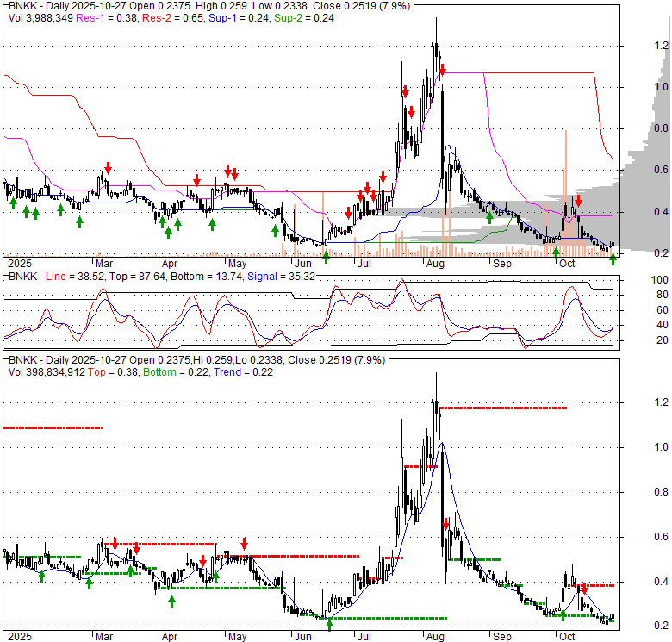
Task: Click Bottom = 0.22 in the bottom chart legend
Action: (x=177, y=372)
